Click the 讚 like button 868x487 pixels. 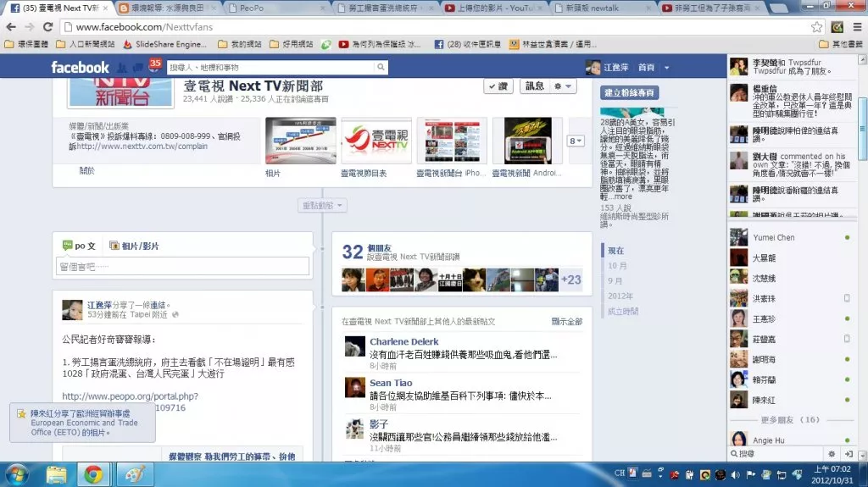[x=498, y=86]
